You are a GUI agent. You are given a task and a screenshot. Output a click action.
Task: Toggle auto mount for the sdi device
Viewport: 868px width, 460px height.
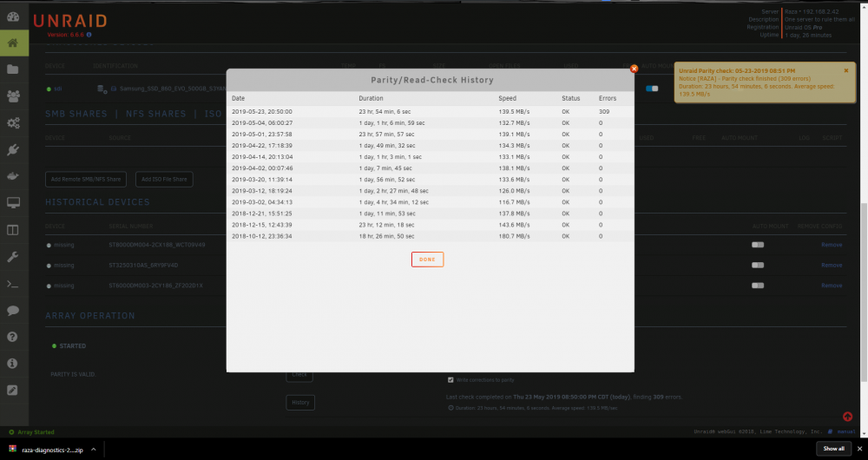[652, 89]
